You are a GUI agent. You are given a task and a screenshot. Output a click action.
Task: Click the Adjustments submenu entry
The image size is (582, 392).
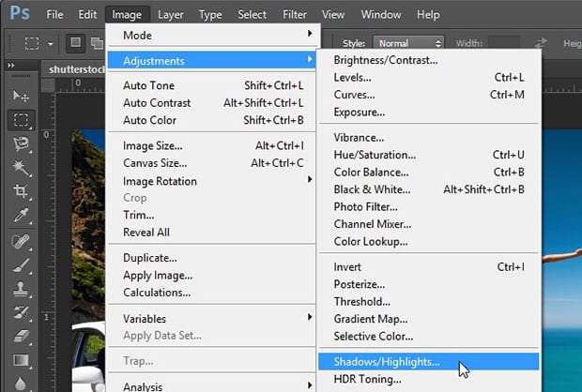pyautogui.click(x=211, y=60)
